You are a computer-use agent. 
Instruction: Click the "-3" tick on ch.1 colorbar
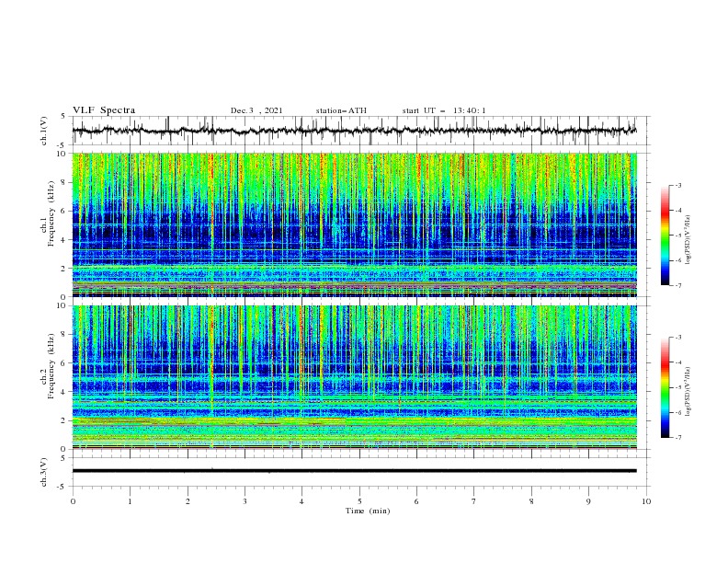coord(677,185)
